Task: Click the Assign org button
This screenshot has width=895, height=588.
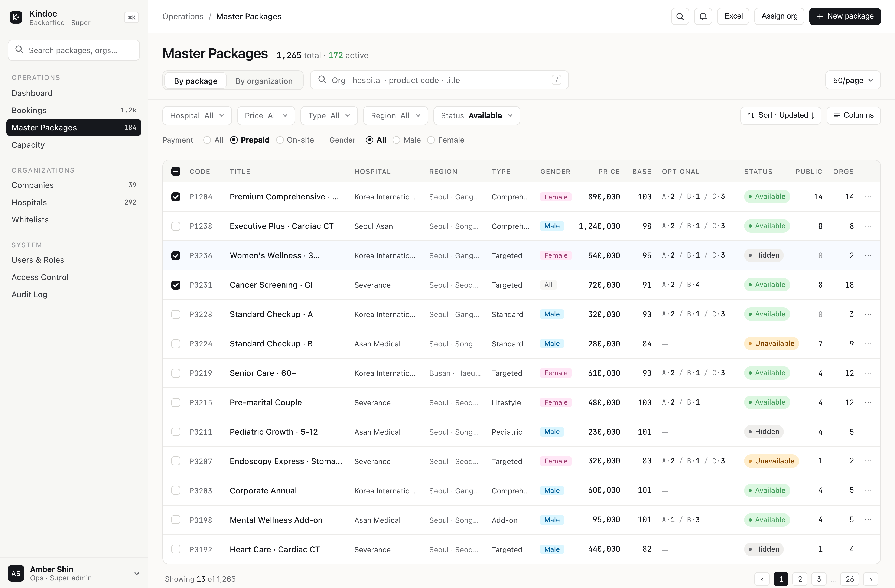Action: [x=779, y=16]
